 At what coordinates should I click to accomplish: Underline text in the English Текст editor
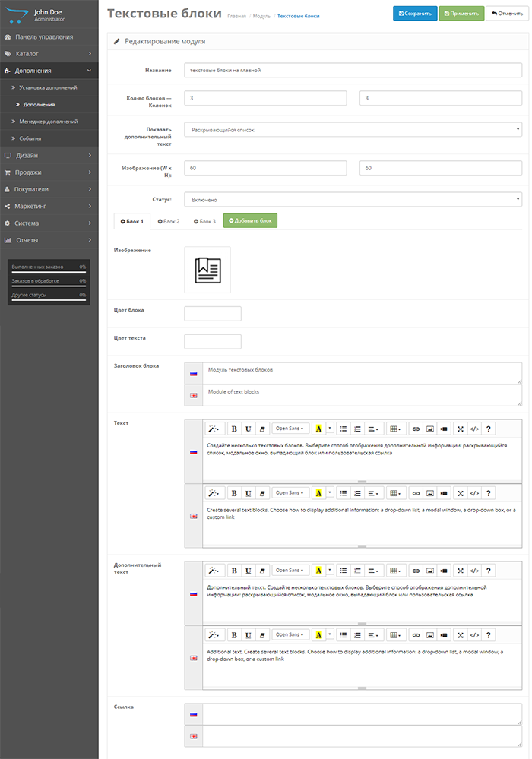coord(249,493)
